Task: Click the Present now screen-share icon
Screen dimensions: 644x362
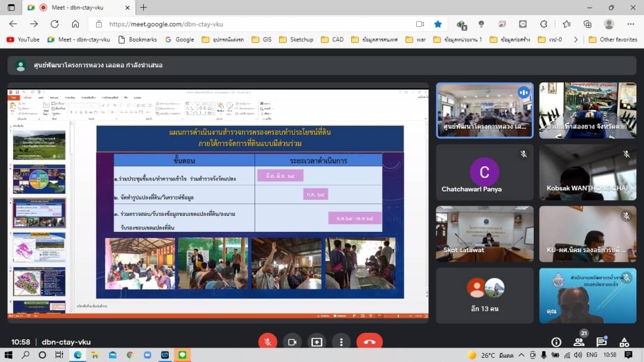Action: click(x=317, y=342)
